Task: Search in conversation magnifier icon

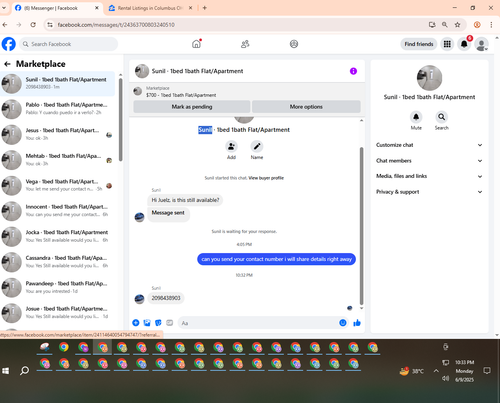Action: coord(441,117)
